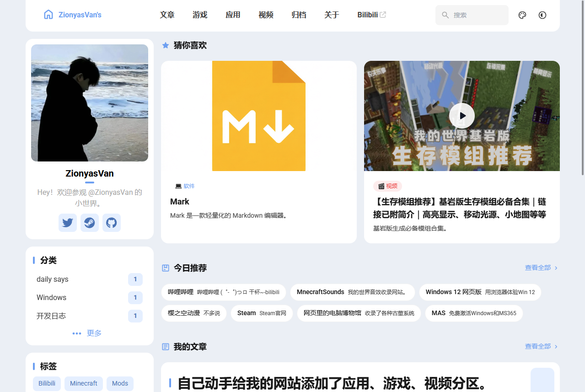Viewport: 585px width, 392px height.
Task: Expand more categories via 更多
Action: (x=87, y=333)
